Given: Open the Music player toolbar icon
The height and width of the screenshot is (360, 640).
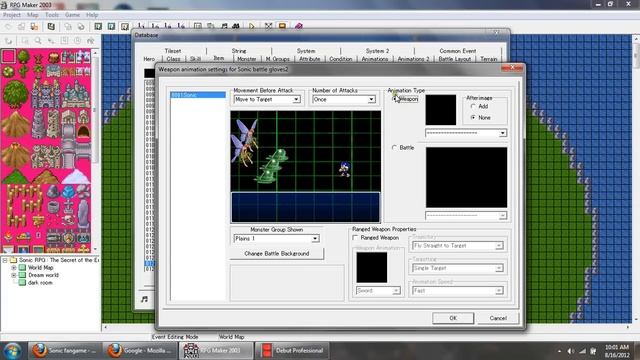Looking at the screenshot, I should (x=224, y=27).
